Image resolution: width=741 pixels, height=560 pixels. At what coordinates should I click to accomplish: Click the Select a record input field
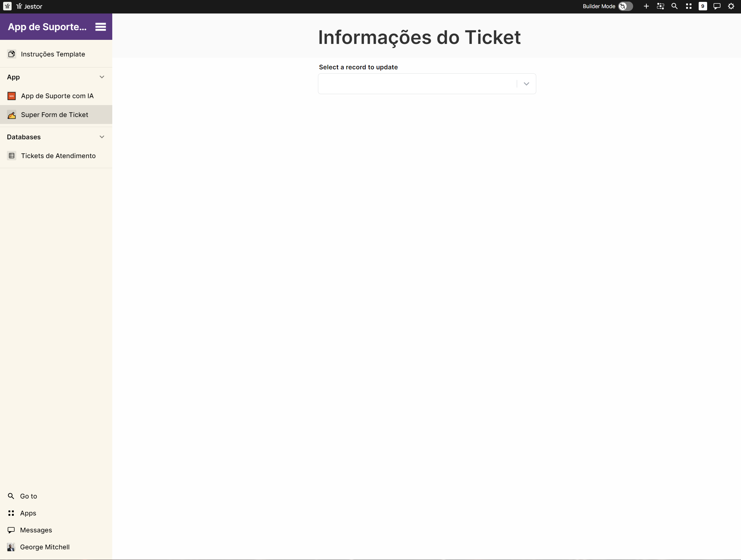pos(417,84)
